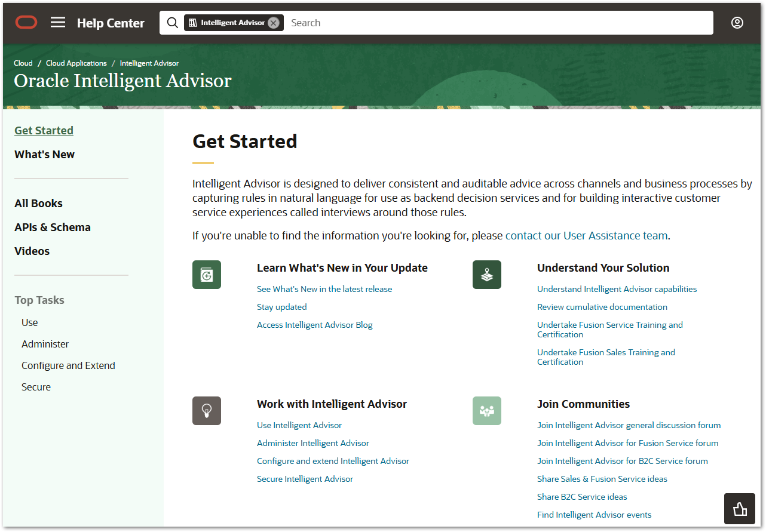Viewport: 766px width, 532px height.
Task: Open APIs & Schema in the sidebar
Action: click(x=53, y=227)
